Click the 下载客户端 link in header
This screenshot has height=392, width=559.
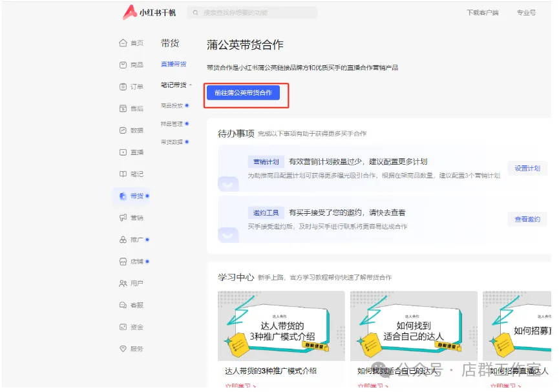click(482, 13)
